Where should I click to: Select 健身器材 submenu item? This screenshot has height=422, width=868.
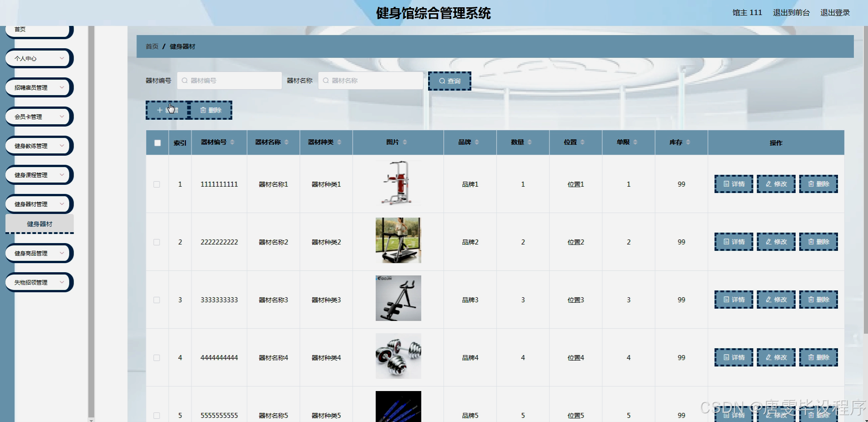pos(40,224)
